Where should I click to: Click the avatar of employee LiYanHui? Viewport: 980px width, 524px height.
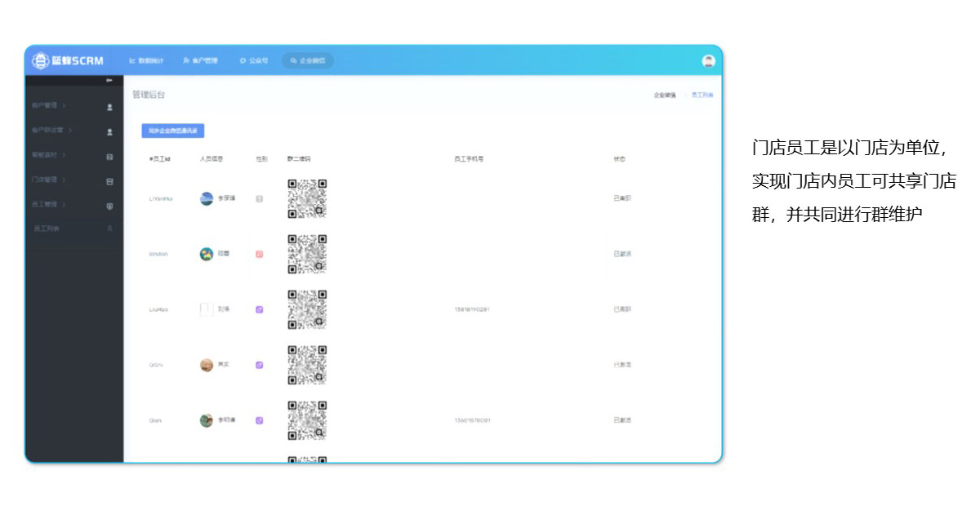[207, 198]
